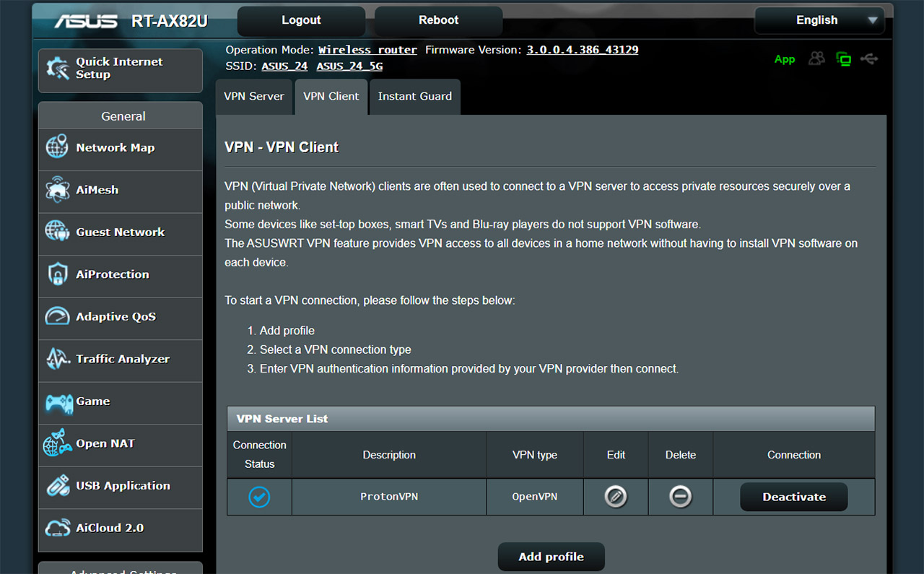Screen dimensions: 924x574
Task: Click the USB status icon in header
Action: pos(869,59)
